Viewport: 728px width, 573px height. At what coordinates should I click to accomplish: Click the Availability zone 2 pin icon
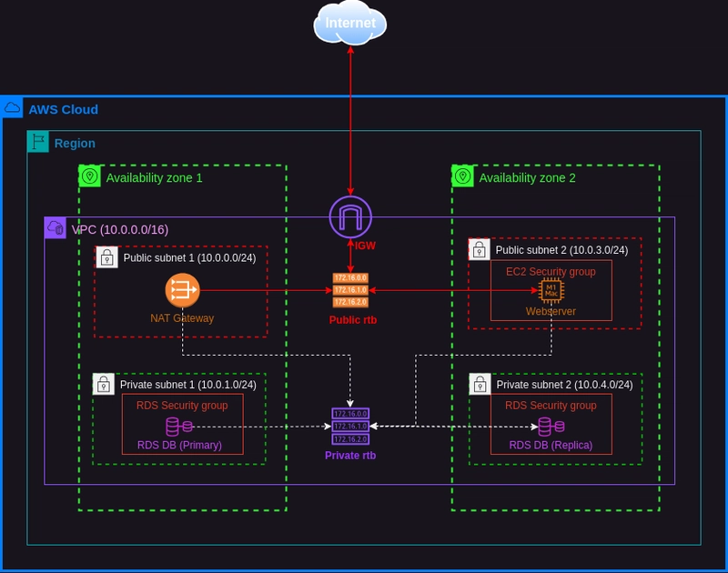[462, 176]
